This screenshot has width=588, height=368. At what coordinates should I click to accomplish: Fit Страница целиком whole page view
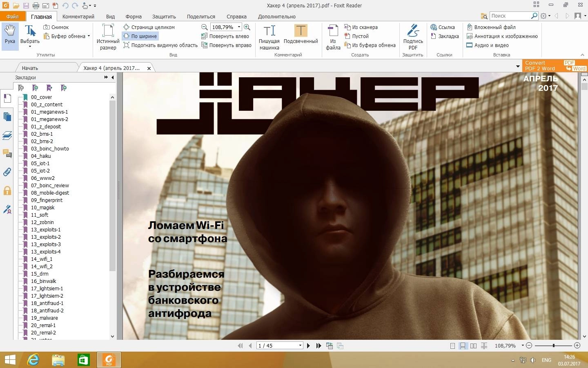149,27
